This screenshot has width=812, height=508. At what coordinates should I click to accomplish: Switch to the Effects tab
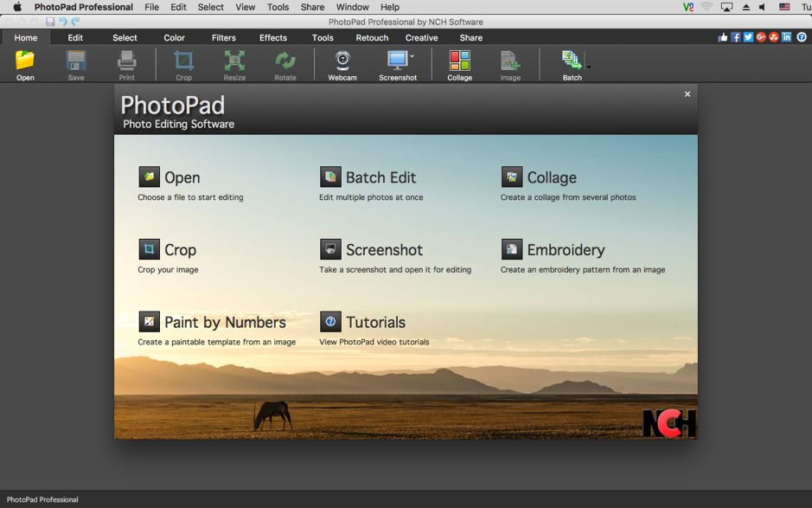272,38
